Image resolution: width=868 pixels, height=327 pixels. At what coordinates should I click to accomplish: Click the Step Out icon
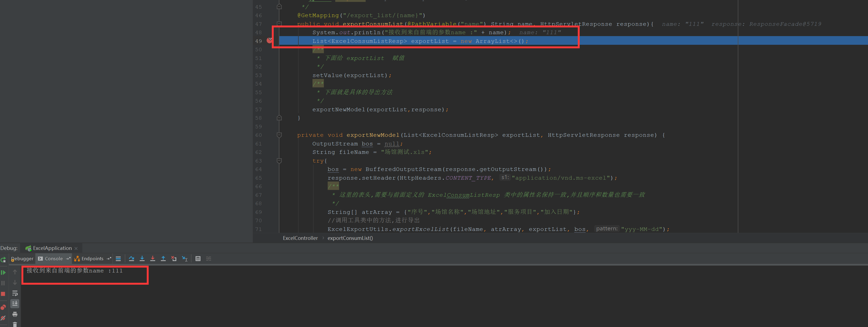point(163,259)
